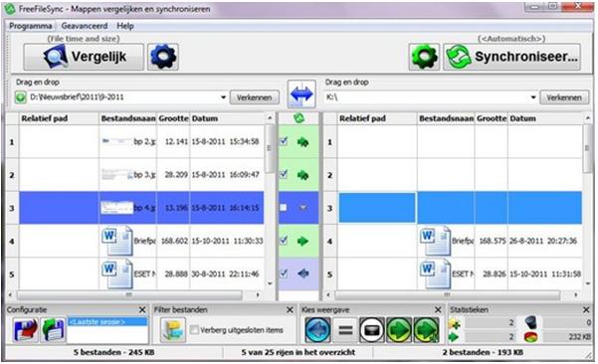Toggle the blue left-arrow view filter
Image resolution: width=598 pixels, height=364 pixels.
tap(317, 330)
